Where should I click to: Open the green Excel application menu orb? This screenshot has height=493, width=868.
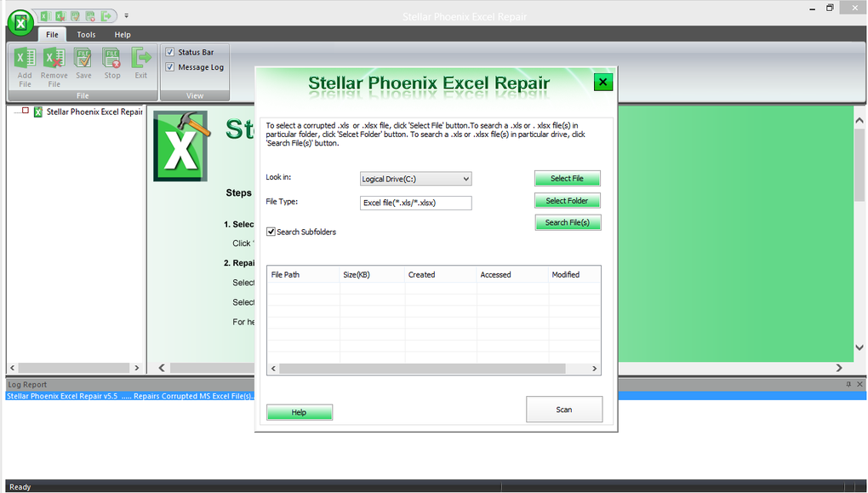(x=20, y=23)
